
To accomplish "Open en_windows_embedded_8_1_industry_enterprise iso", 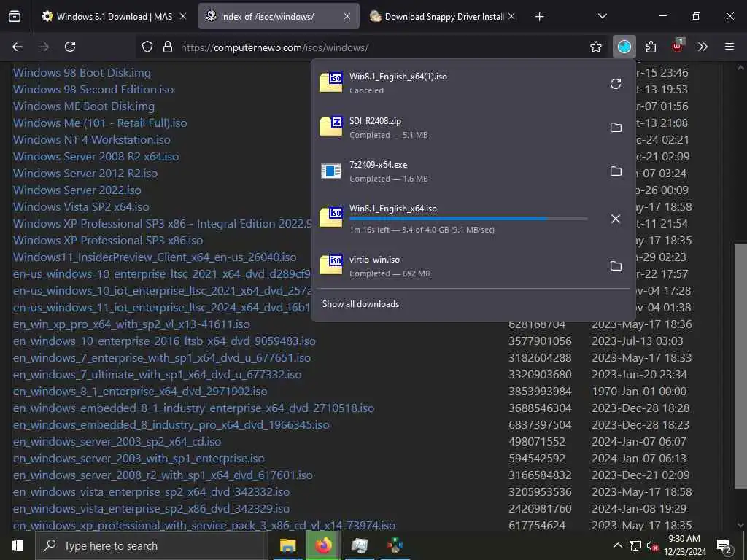I will coord(193,408).
